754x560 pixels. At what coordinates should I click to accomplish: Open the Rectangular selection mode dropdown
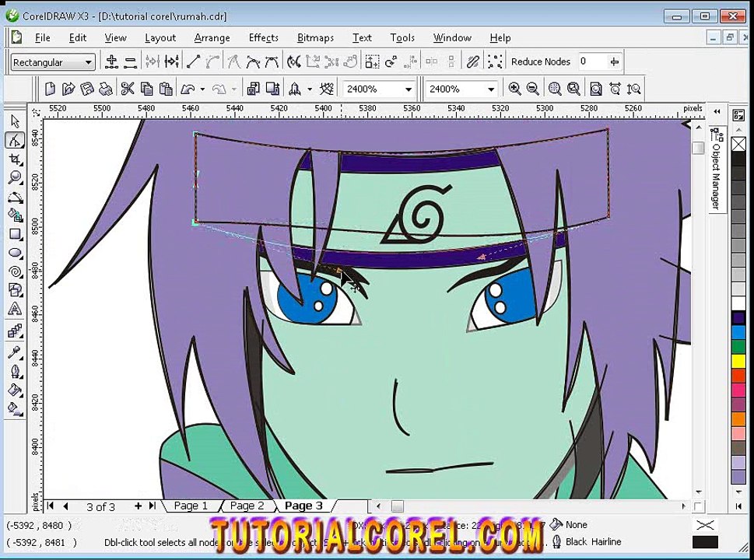[x=52, y=62]
